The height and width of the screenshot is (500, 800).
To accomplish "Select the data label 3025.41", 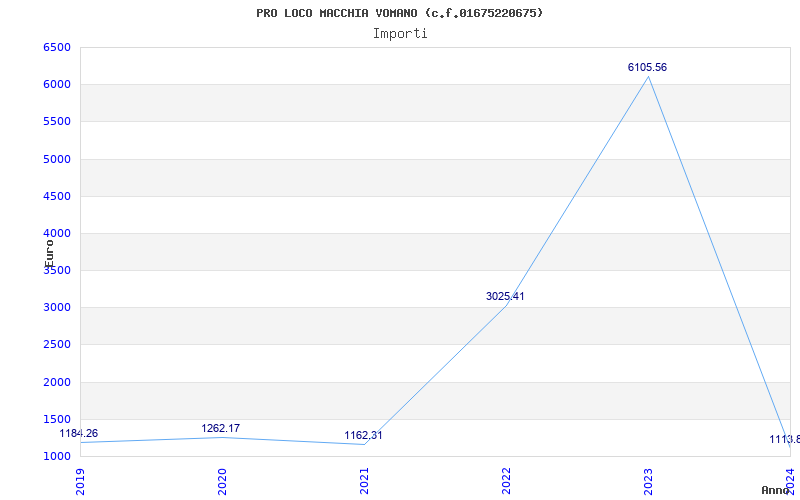I will (x=505, y=296).
